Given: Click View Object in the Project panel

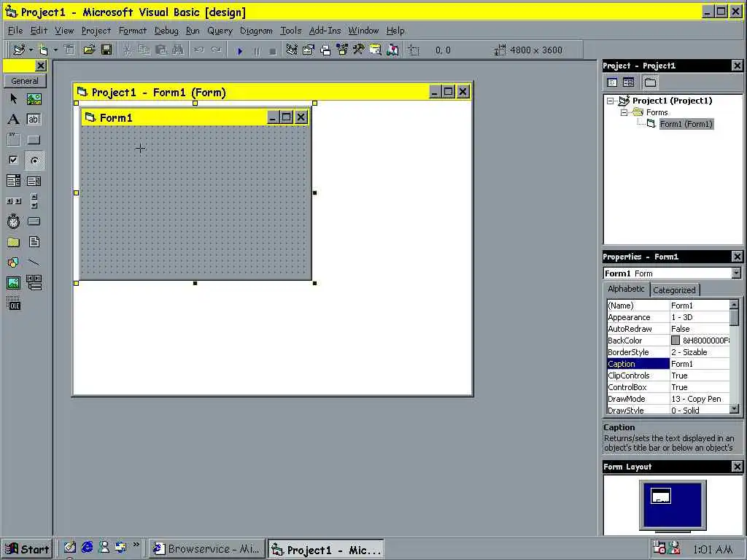Looking at the screenshot, I should tap(628, 82).
